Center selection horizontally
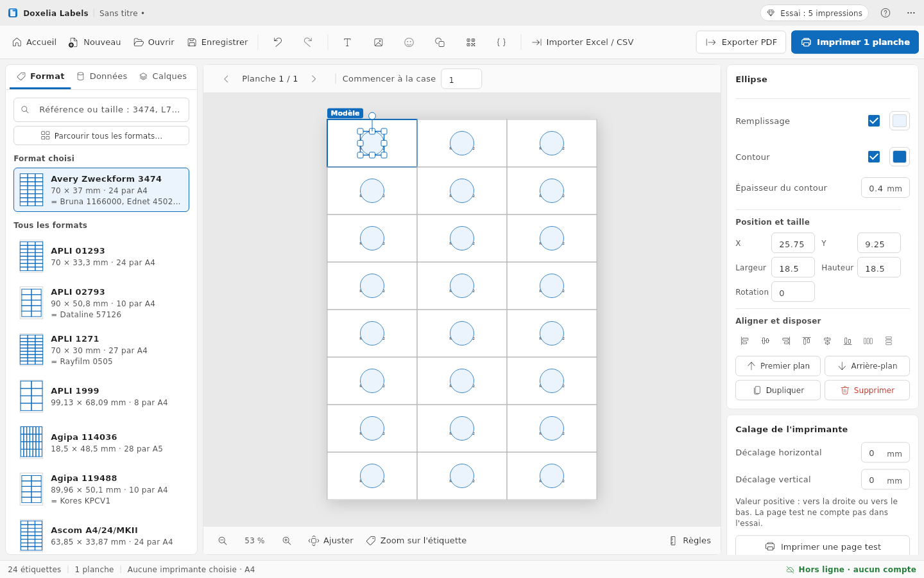Image resolution: width=924 pixels, height=578 pixels. pos(766,341)
